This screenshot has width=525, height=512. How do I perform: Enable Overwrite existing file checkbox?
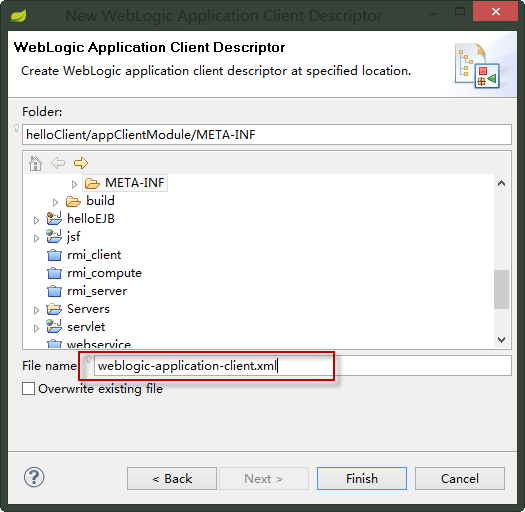(28, 389)
